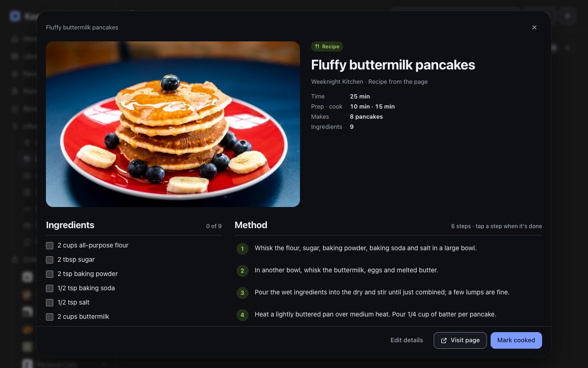
Task: Click the Edit details link
Action: click(407, 340)
